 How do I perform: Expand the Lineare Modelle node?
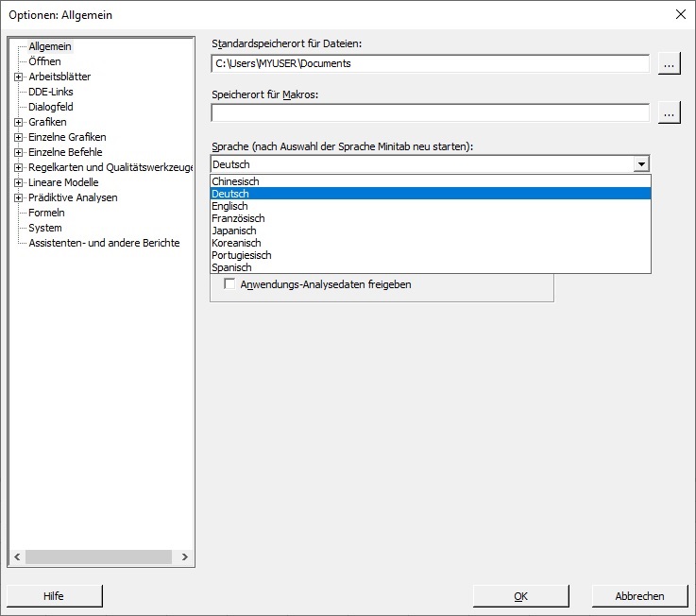click(18, 182)
